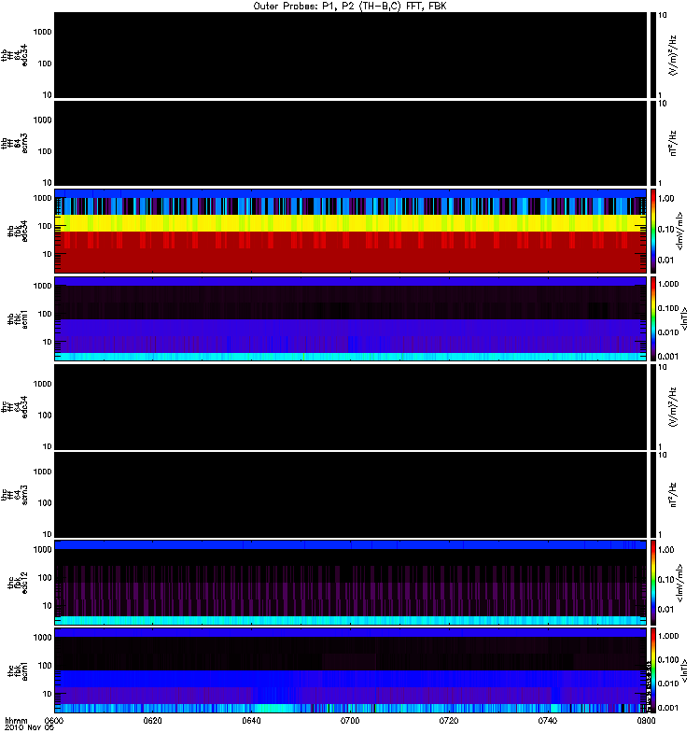Viewport: 700px width, 747px height.
Task: Click the thc fff scm3 black color bar
Action: 653,495
